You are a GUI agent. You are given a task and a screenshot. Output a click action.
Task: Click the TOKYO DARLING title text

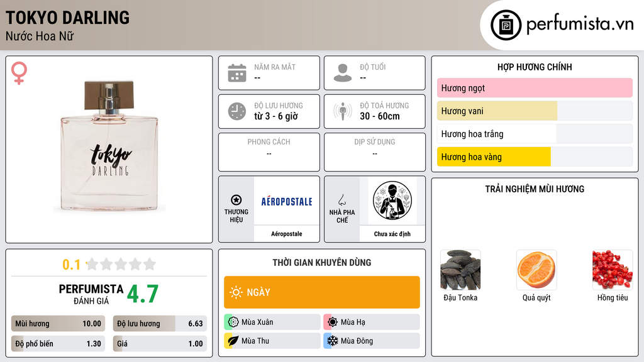pyautogui.click(x=67, y=18)
